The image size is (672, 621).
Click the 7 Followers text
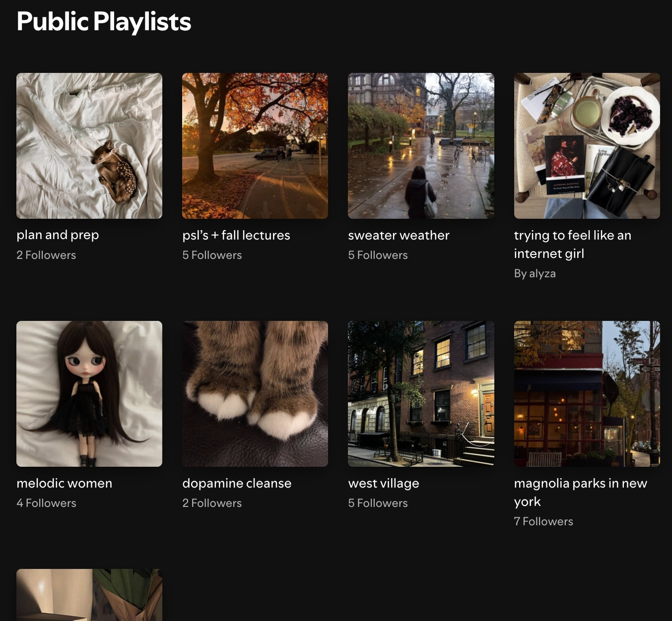coord(543,521)
